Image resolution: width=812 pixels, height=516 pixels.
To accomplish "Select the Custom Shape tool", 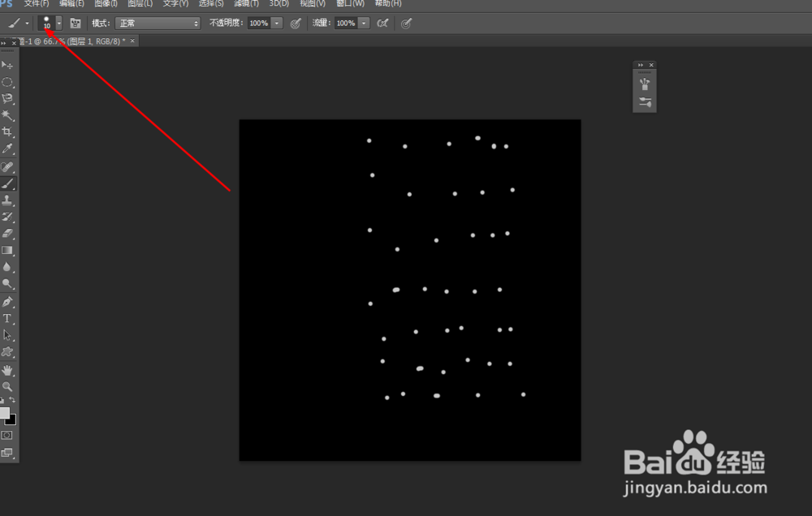I will [7, 352].
